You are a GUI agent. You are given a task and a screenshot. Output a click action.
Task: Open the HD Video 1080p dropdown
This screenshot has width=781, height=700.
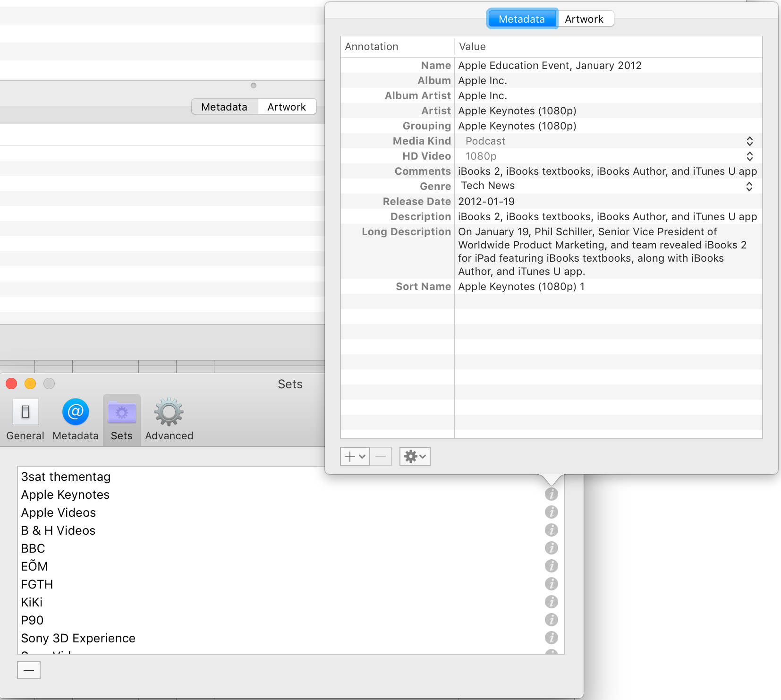pos(608,156)
